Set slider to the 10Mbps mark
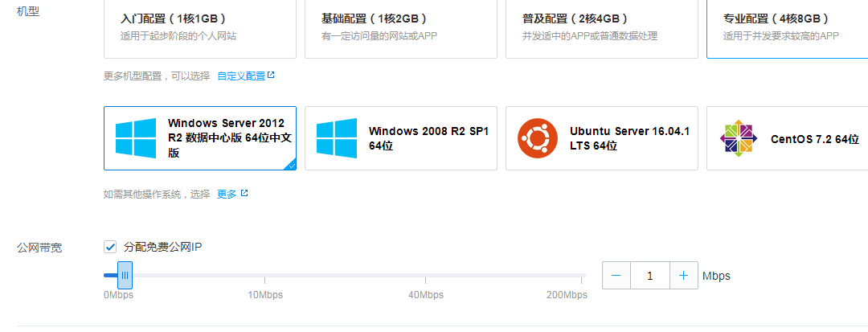Screen dimensions: 868x332 264,276
